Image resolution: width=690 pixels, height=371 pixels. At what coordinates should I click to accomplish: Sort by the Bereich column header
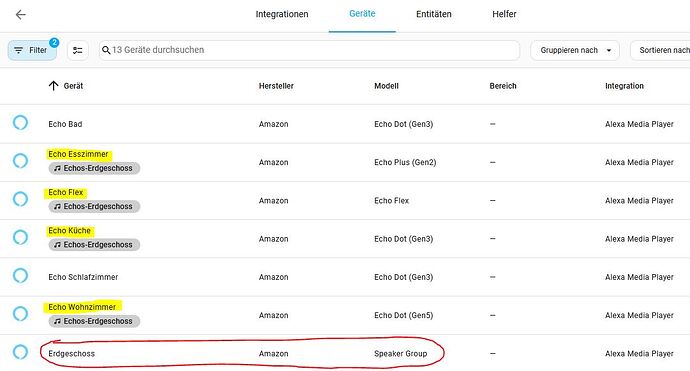coord(503,86)
